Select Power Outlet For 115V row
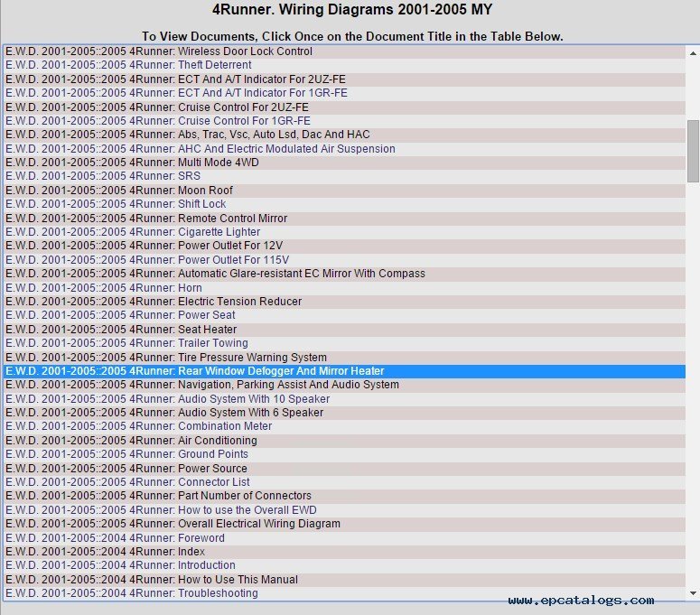Image resolution: width=700 pixels, height=615 pixels. point(344,260)
